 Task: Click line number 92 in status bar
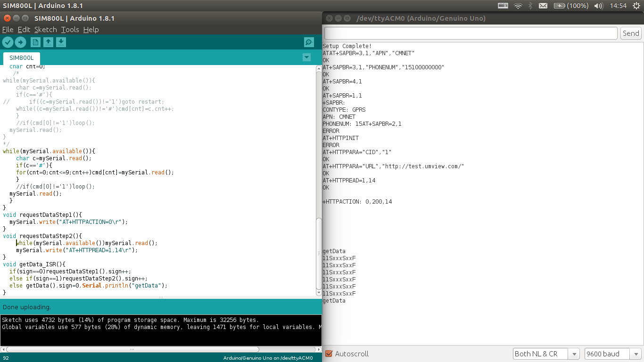pos(6,358)
